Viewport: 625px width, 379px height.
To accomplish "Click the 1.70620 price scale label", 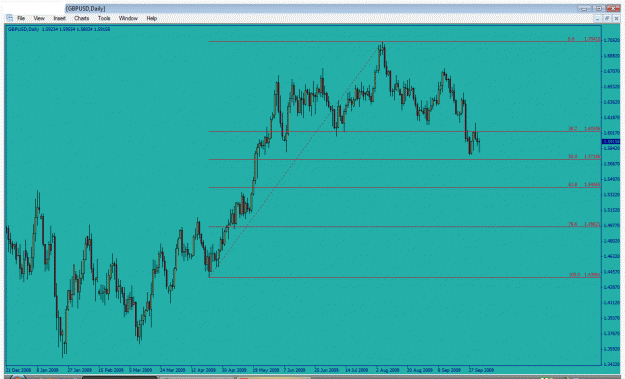I will 612,40.
